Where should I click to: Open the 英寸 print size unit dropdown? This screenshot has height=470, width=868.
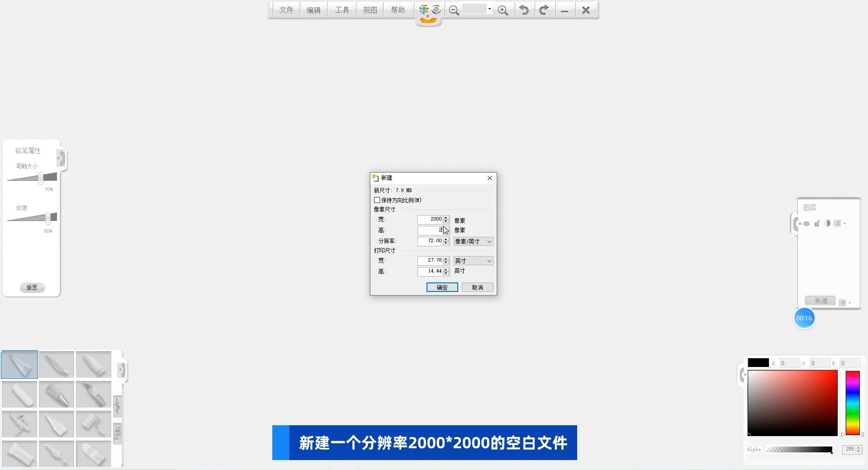click(x=473, y=261)
